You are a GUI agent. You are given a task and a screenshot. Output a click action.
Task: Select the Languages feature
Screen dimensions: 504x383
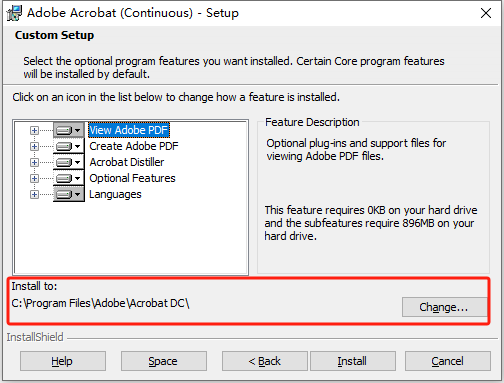pos(115,194)
